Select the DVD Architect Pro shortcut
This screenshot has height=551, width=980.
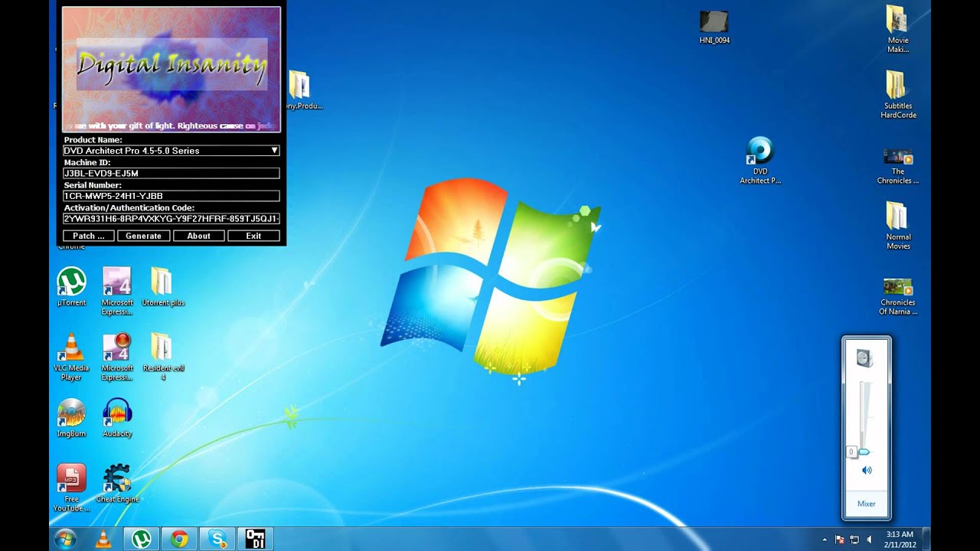point(760,161)
